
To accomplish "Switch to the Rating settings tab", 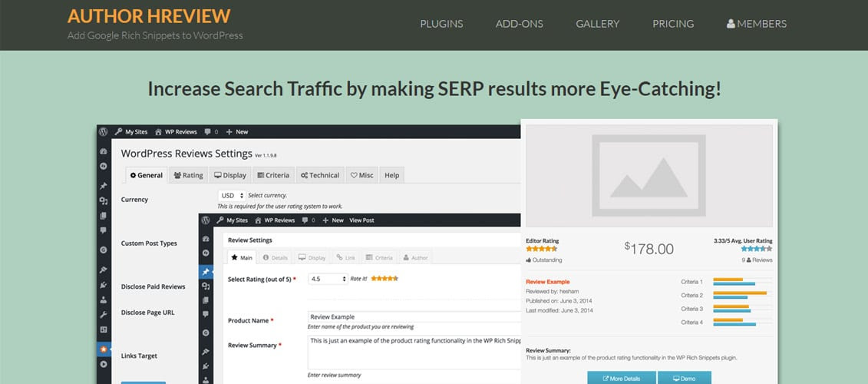I will [x=188, y=175].
